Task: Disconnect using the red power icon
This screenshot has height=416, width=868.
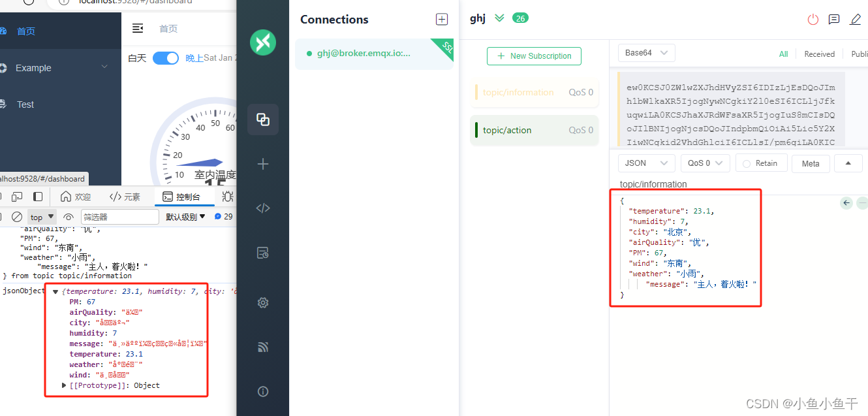Action: 813,20
